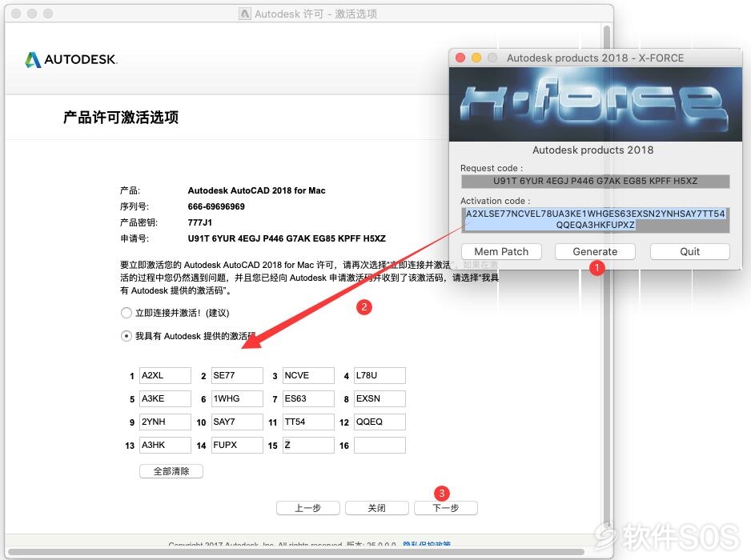The height and width of the screenshot is (560, 751).
Task: Click activation field 3 containing NCVE
Action: [308, 376]
